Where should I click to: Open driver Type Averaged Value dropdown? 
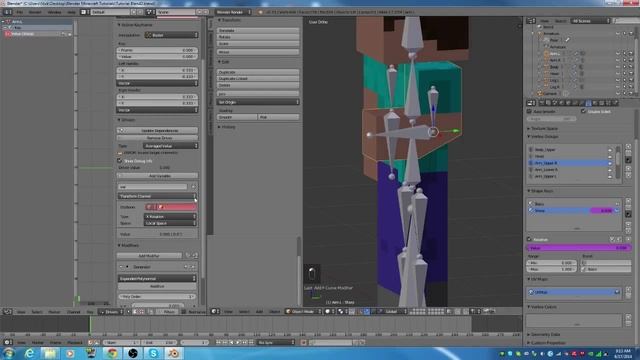tap(171, 146)
